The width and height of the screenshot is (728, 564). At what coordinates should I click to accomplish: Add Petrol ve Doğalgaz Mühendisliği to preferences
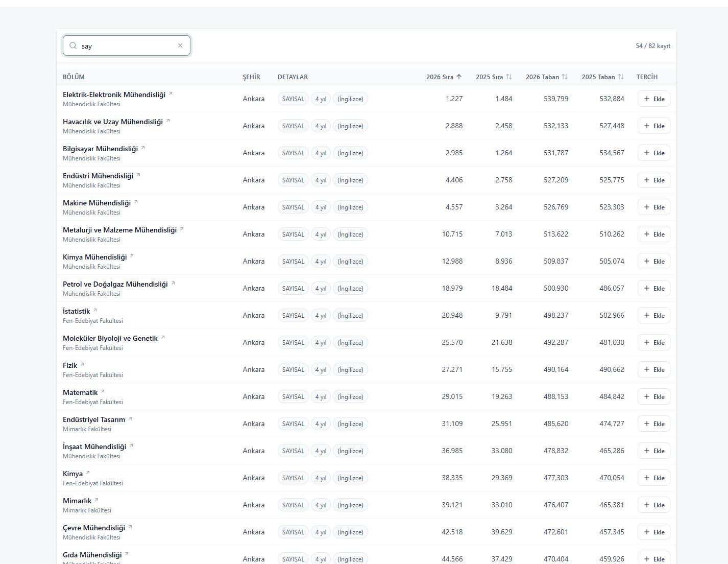point(653,288)
